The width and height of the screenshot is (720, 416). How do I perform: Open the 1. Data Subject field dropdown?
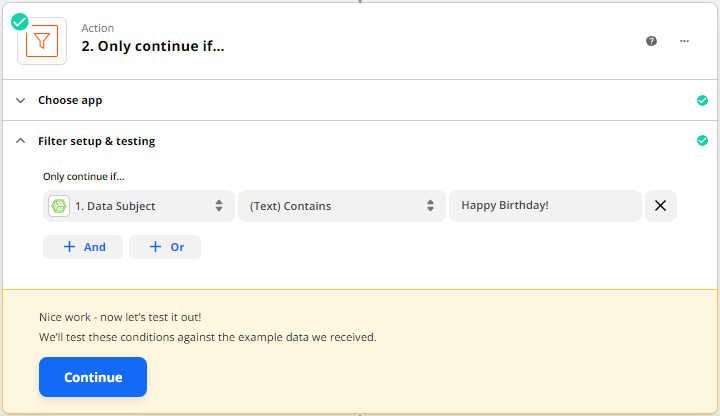point(139,206)
